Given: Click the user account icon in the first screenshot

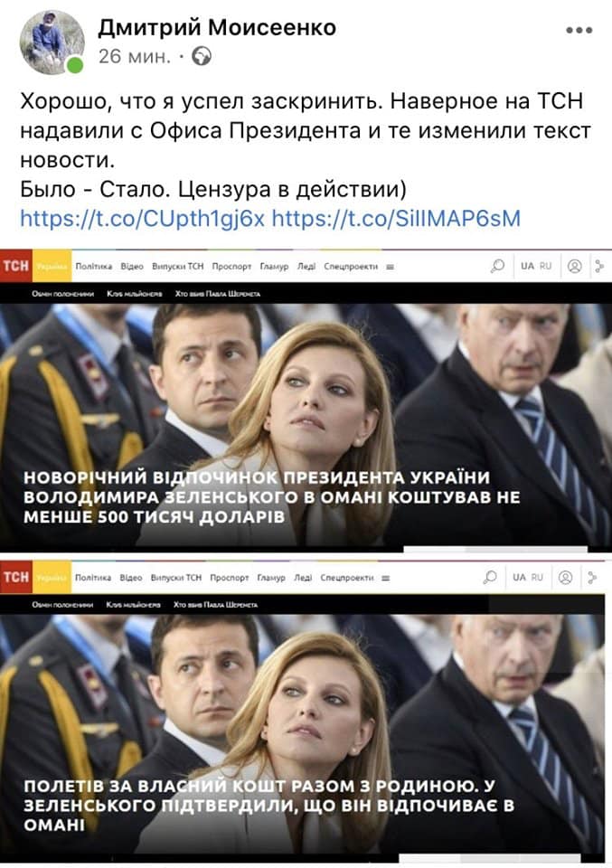Looking at the screenshot, I should pyautogui.click(x=575, y=266).
